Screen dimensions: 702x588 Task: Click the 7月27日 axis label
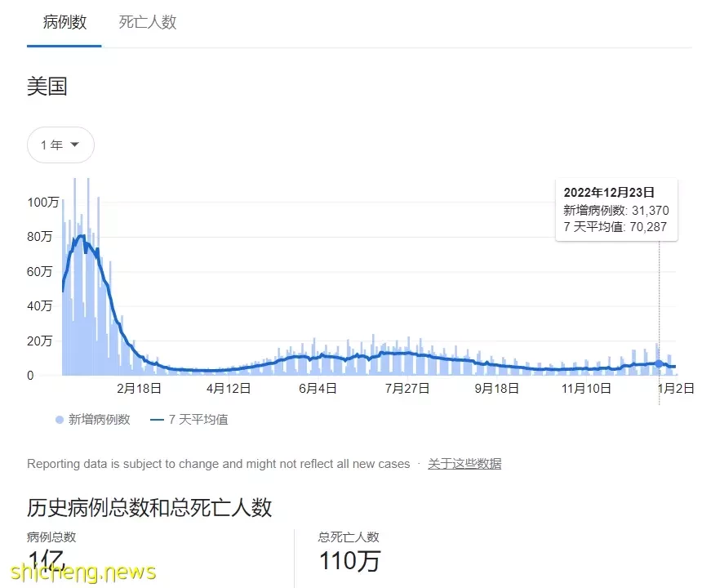(407, 388)
